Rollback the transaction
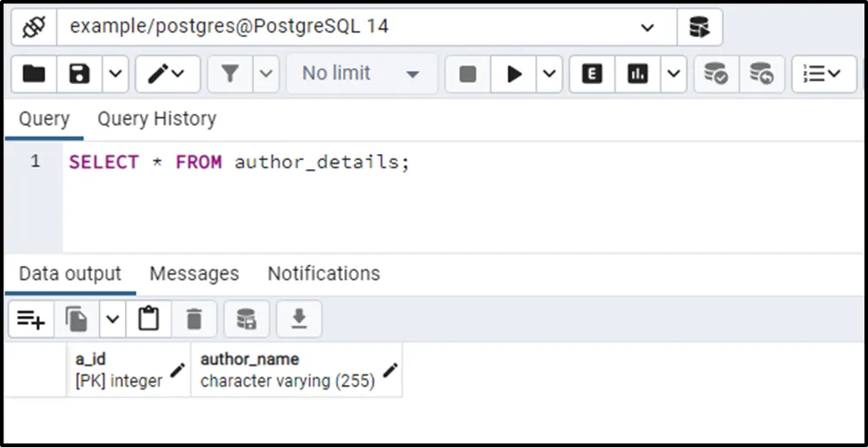 (761, 74)
